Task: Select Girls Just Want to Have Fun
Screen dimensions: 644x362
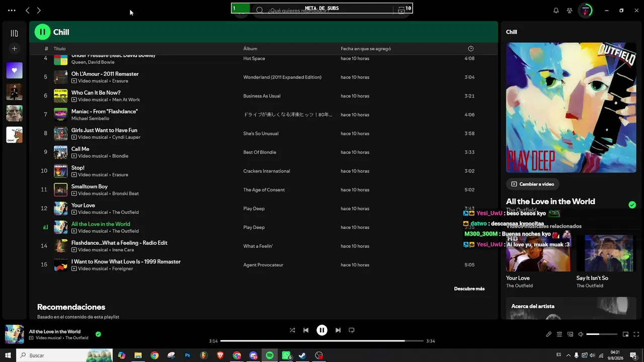Action: [x=104, y=130]
